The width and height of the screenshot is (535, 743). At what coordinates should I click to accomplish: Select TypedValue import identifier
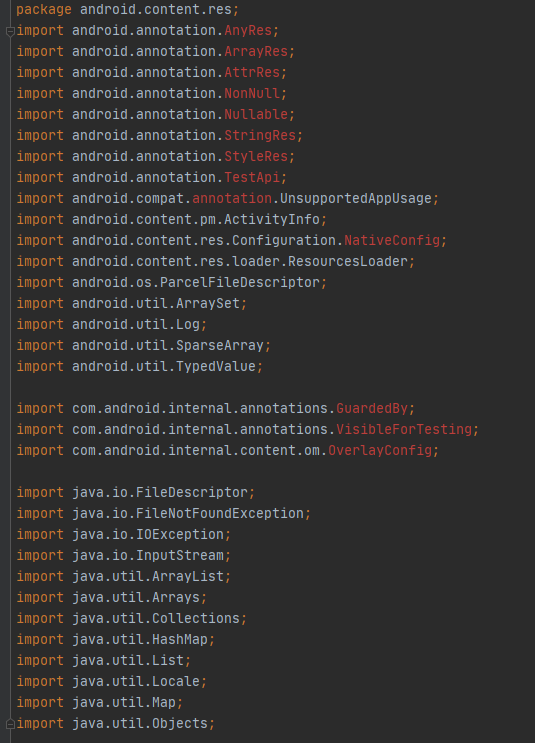click(x=216, y=366)
